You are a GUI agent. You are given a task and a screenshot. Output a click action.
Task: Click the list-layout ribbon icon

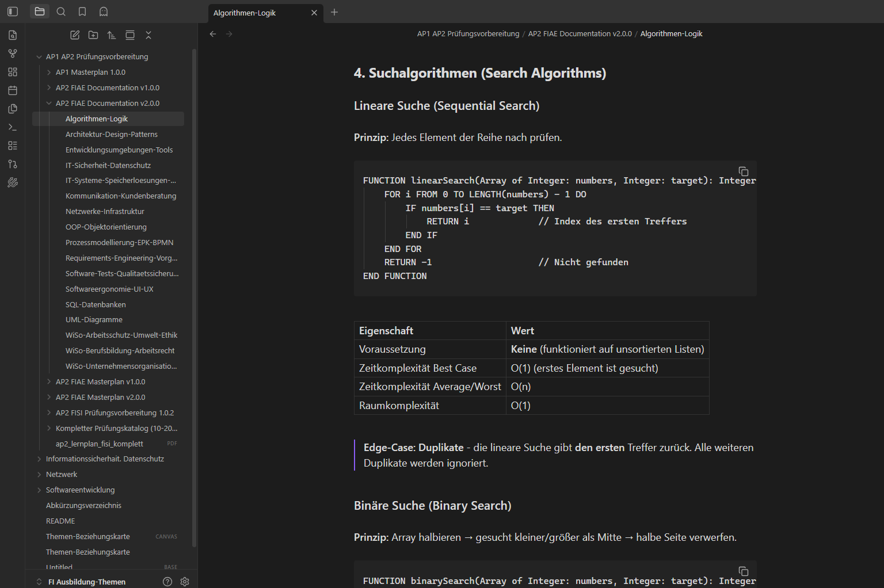coord(13,146)
